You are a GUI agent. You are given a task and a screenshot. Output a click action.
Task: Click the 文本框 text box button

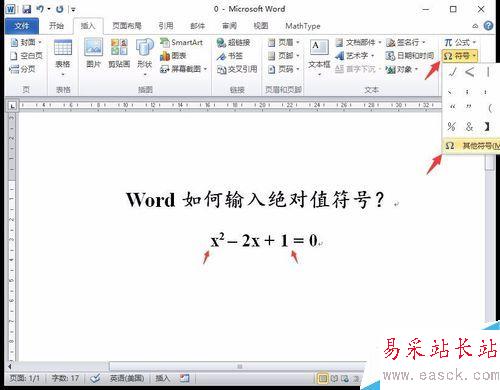pos(319,57)
